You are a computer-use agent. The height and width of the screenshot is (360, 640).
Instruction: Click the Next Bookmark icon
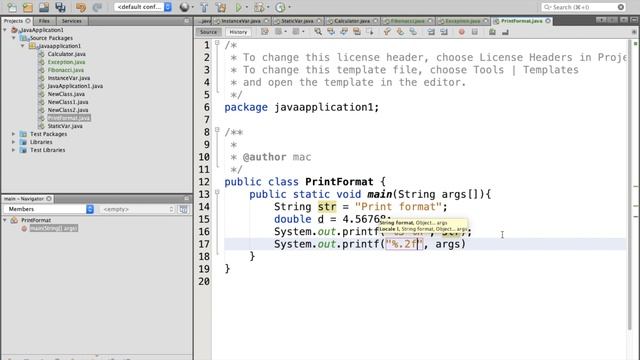pyautogui.click(x=400, y=32)
